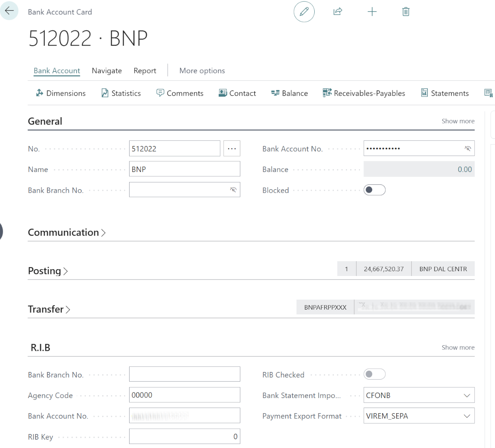Enable the RIB Checked toggle

pos(374,374)
